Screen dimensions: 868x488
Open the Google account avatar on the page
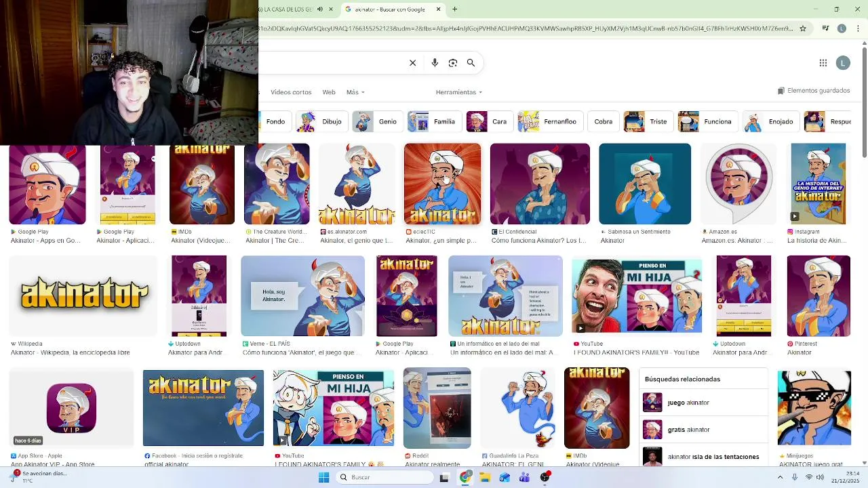(843, 63)
